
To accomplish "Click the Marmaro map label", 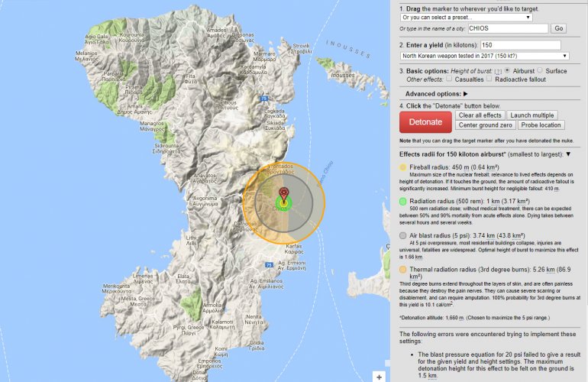I will 264,57.
